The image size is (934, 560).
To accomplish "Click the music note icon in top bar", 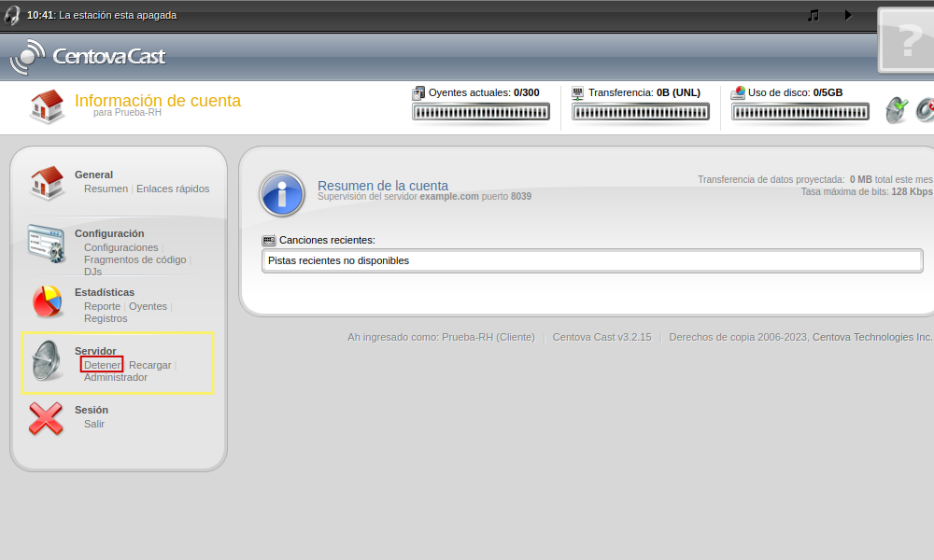I will tap(813, 15).
